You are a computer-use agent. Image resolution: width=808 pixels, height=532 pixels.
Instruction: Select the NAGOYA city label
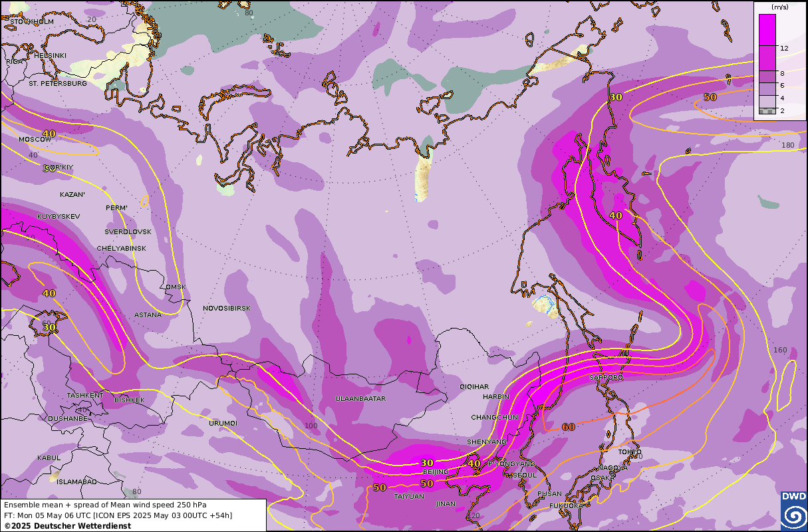612,468
